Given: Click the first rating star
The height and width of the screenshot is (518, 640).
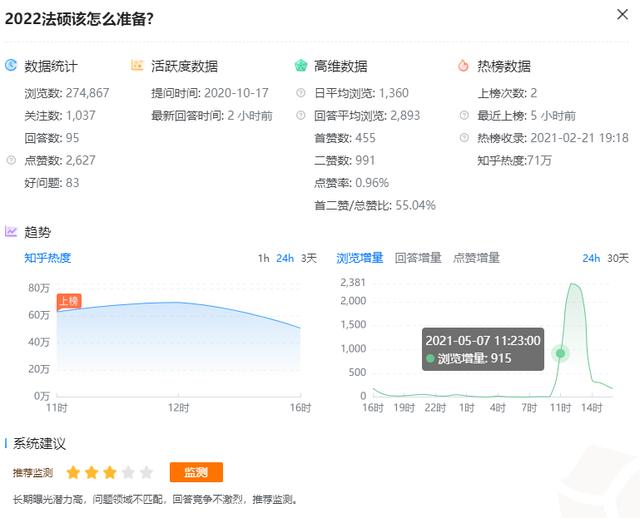Looking at the screenshot, I should (x=73, y=472).
